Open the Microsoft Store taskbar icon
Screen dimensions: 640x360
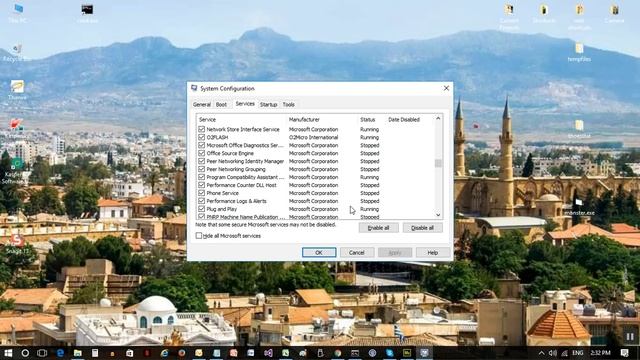(x=129, y=353)
